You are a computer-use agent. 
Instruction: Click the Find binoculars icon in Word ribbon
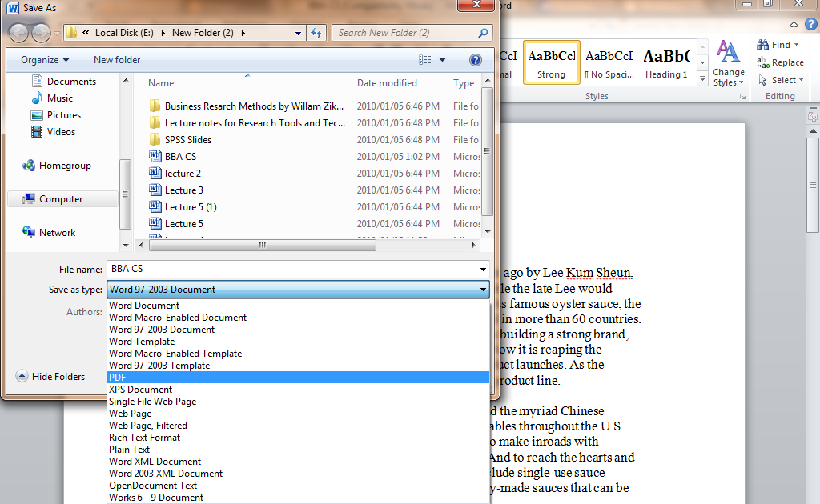pos(763,45)
